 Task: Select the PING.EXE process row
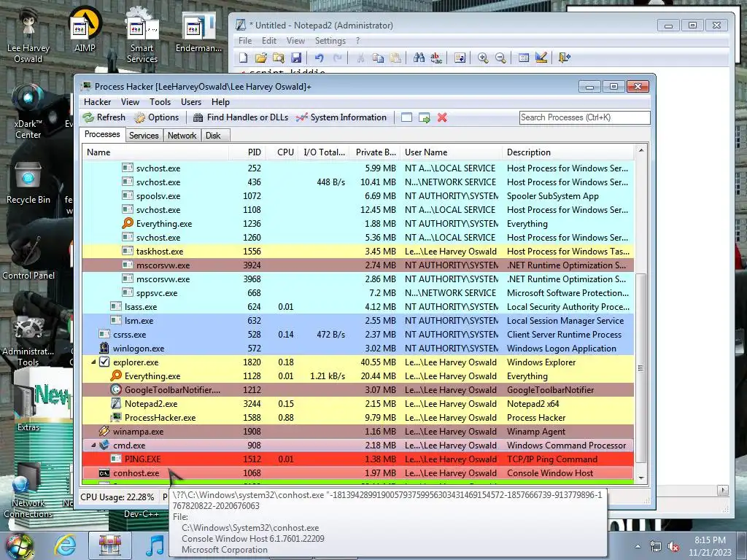click(357, 459)
